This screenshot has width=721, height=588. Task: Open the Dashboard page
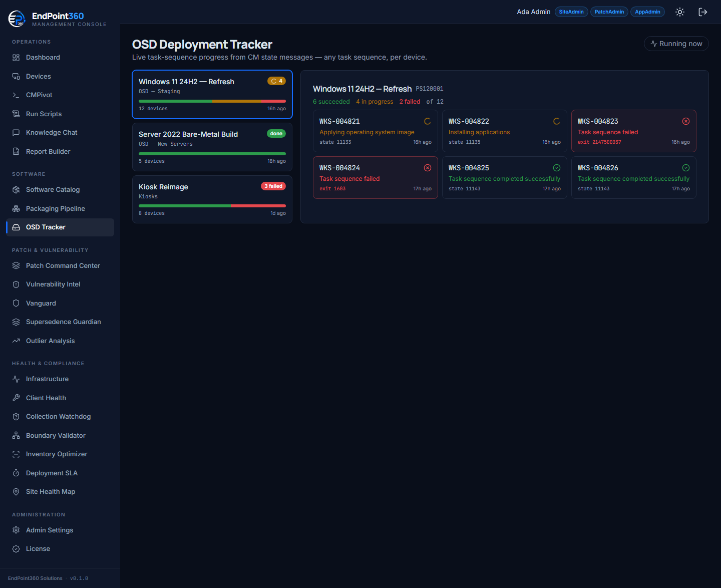click(x=60, y=58)
